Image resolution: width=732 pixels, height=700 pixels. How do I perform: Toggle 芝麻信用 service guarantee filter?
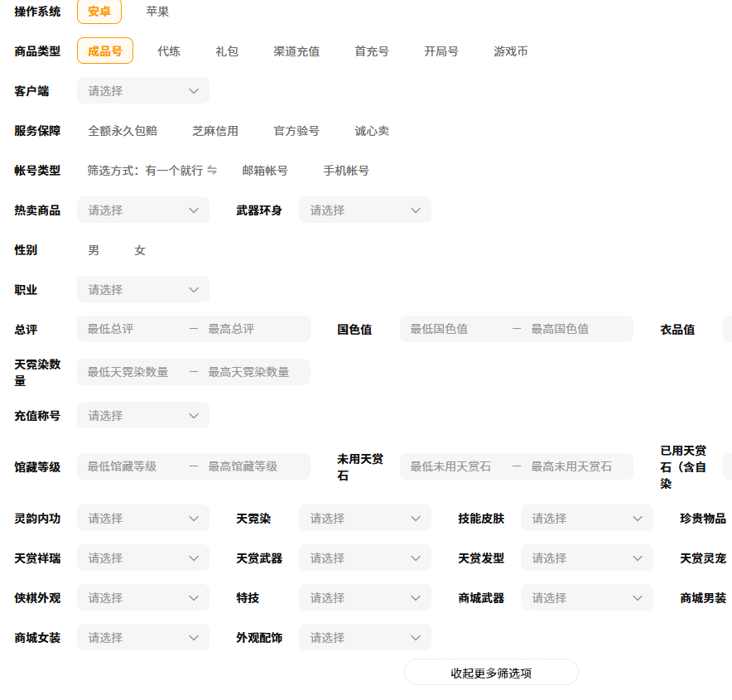(x=215, y=131)
